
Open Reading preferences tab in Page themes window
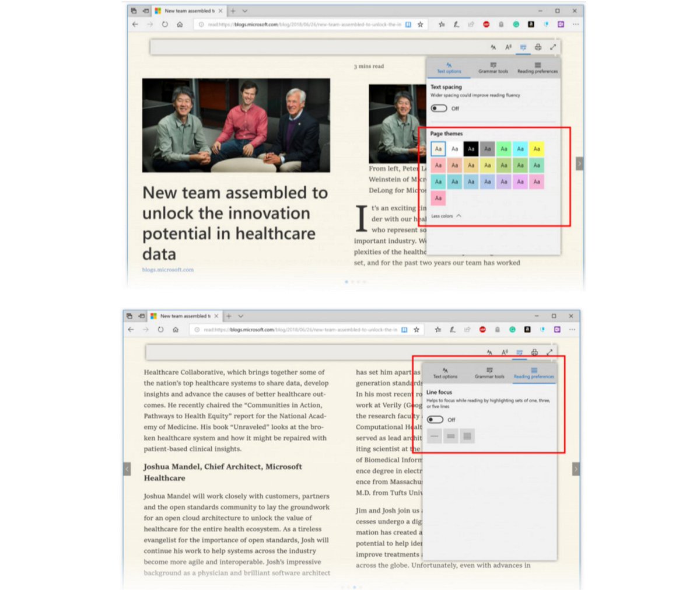pyautogui.click(x=537, y=68)
